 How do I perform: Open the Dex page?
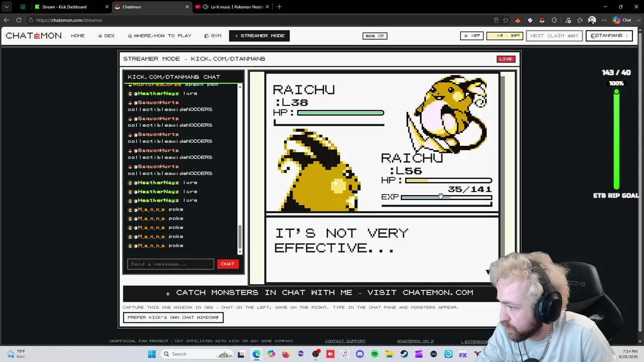pos(107,36)
